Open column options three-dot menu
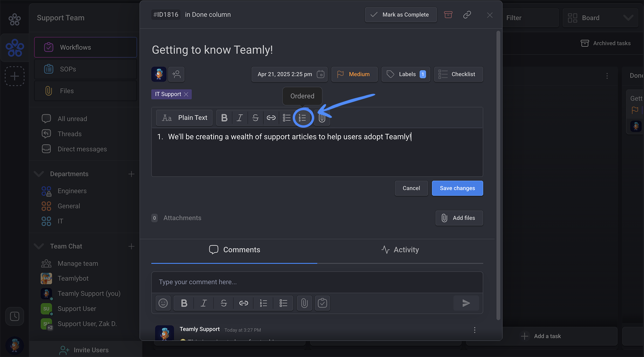This screenshot has width=644, height=357. (607, 76)
